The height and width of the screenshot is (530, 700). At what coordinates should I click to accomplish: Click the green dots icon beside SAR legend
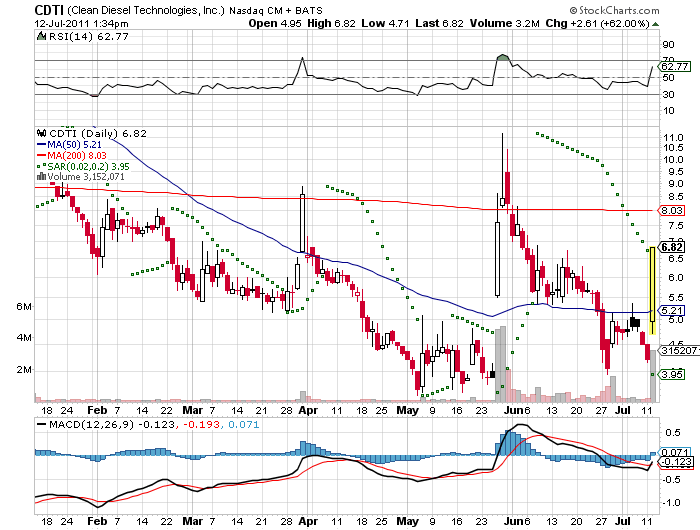point(42,167)
